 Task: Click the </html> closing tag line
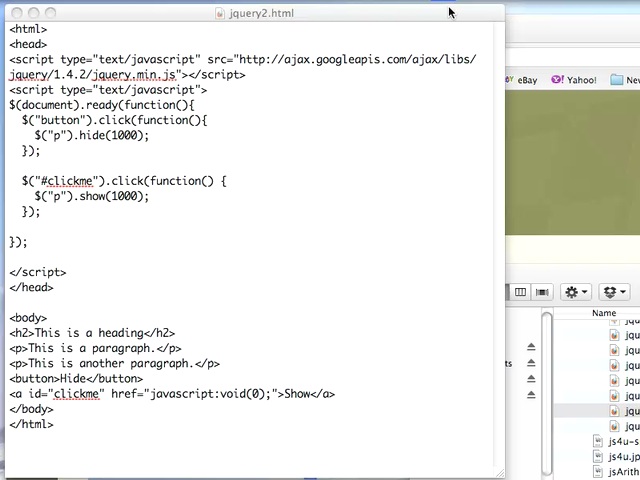pos(31,424)
